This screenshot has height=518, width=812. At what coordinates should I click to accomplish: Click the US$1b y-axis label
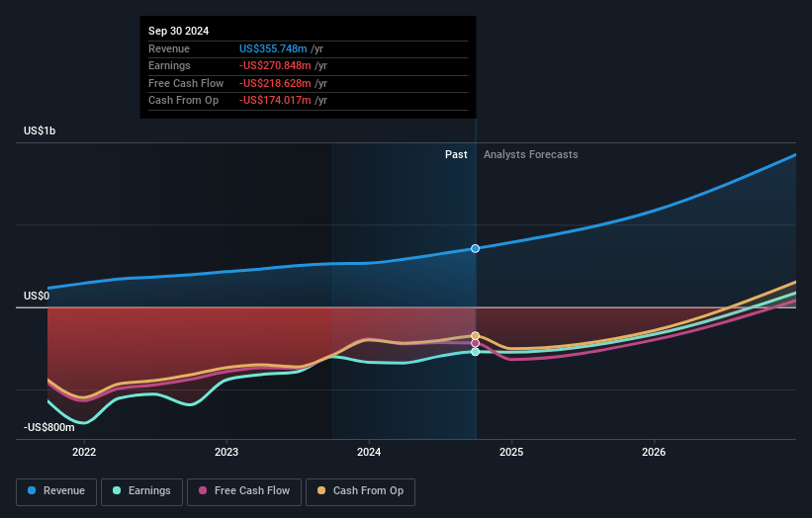pyautogui.click(x=40, y=130)
